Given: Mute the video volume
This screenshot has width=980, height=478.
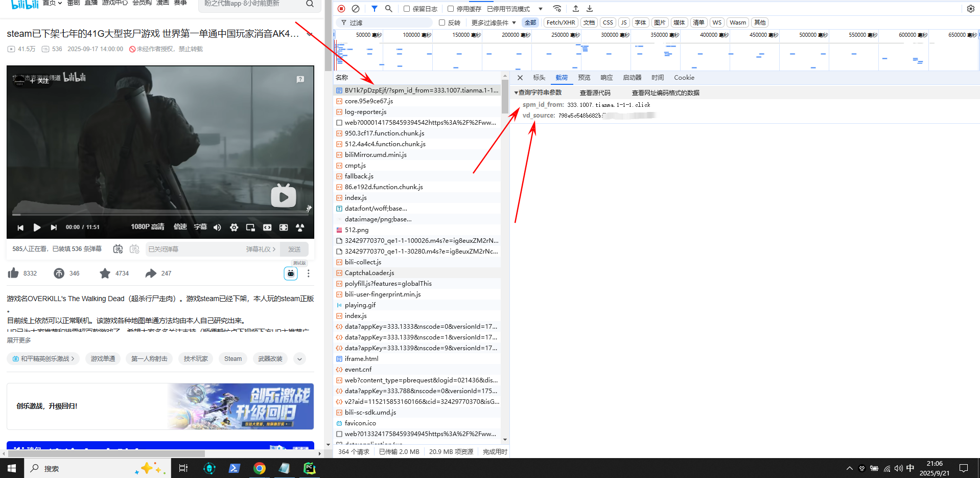Looking at the screenshot, I should 217,227.
